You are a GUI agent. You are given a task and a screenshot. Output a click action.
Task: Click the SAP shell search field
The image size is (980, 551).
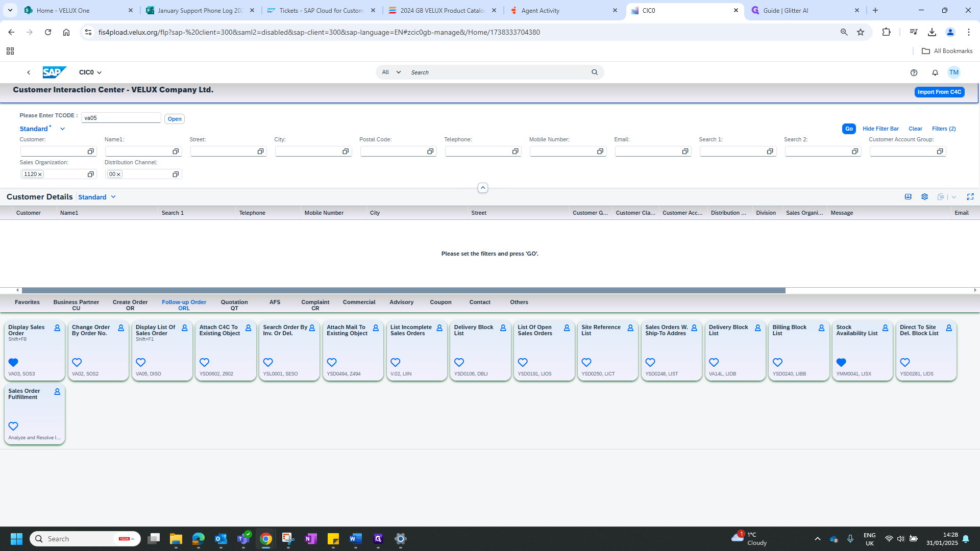(498, 72)
